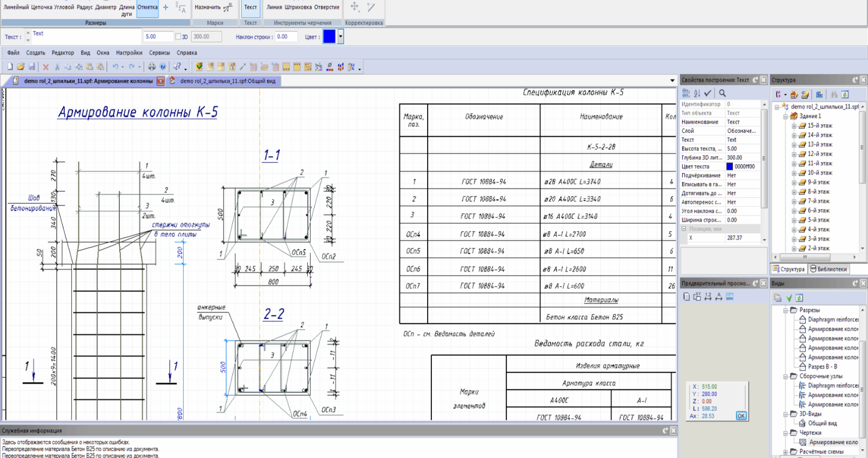Click the Print icon in the toolbar
868x458 pixels.
pyautogui.click(x=152, y=67)
